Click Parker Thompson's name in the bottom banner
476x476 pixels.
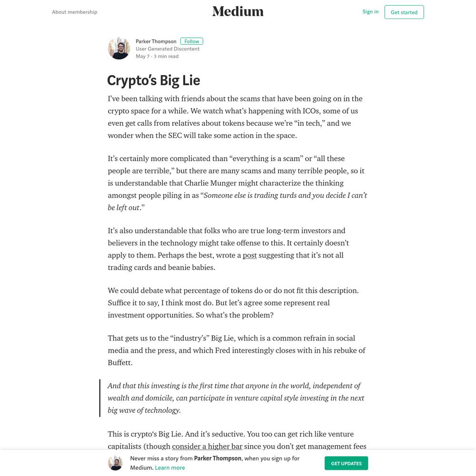point(218,458)
